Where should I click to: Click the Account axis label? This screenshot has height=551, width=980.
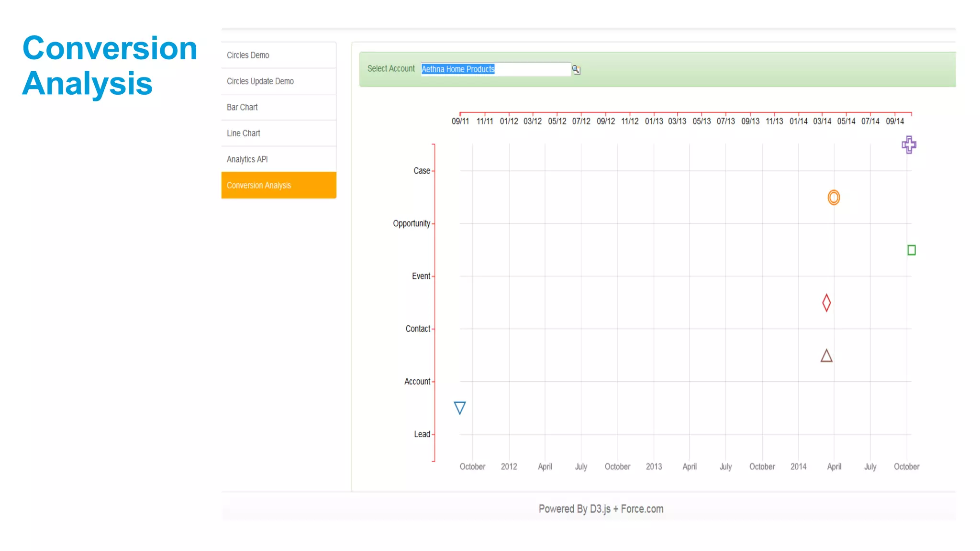tap(417, 381)
